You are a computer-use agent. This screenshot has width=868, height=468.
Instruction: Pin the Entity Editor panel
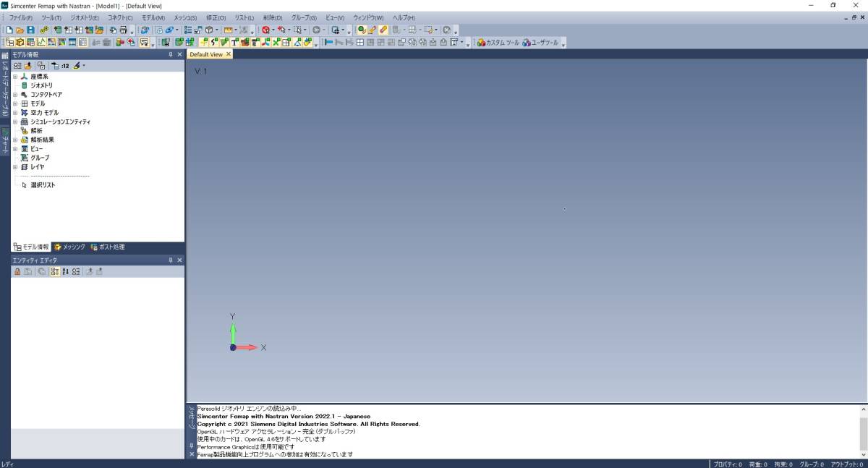click(171, 260)
